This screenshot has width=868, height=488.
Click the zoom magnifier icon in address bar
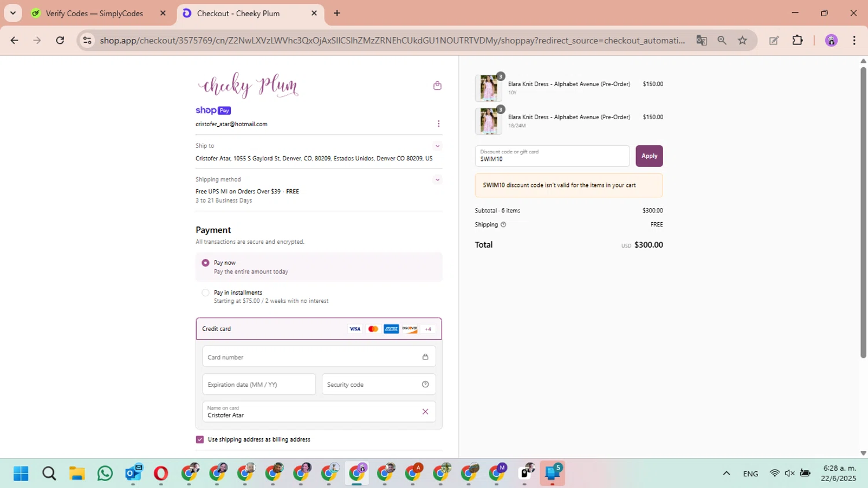(x=722, y=41)
